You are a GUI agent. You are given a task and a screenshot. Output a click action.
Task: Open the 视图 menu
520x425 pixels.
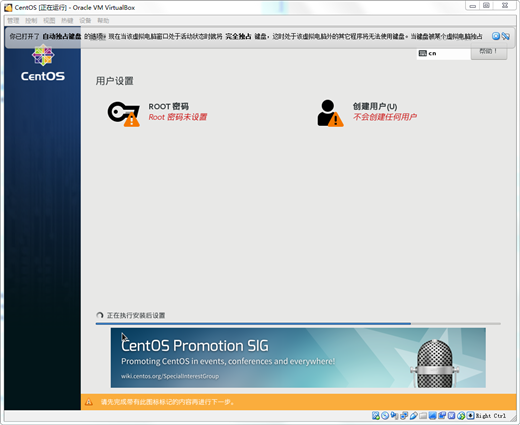click(x=49, y=21)
